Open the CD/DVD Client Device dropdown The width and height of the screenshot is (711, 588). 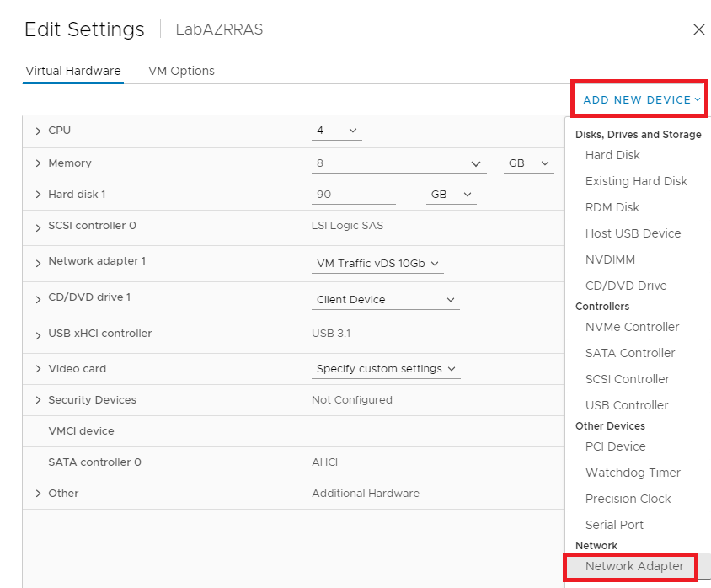386,300
